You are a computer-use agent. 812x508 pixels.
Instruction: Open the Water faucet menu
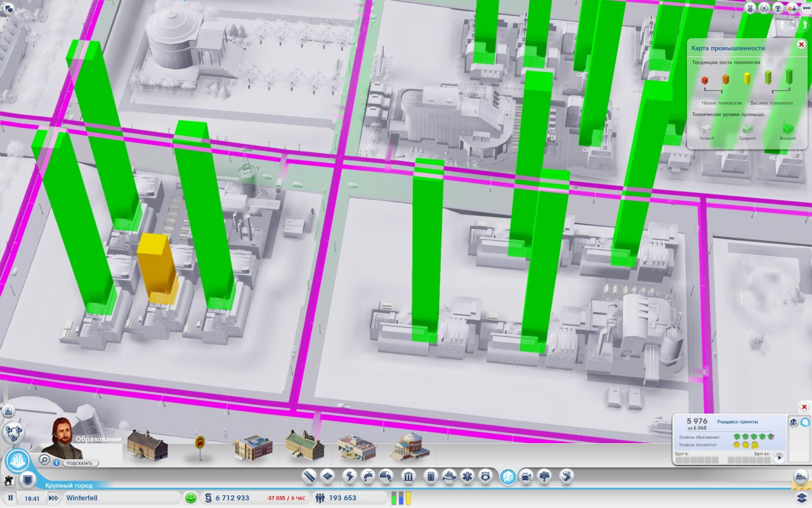(x=368, y=476)
